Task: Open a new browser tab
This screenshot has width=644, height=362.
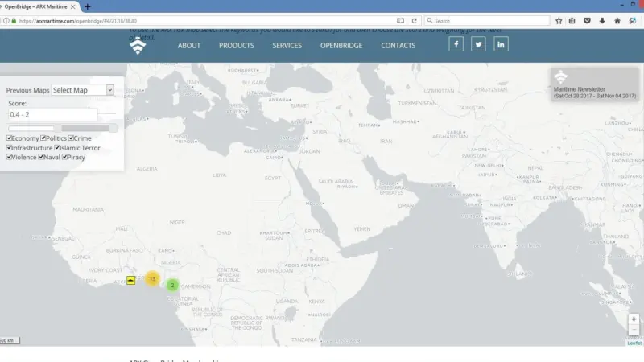Action: (88, 6)
